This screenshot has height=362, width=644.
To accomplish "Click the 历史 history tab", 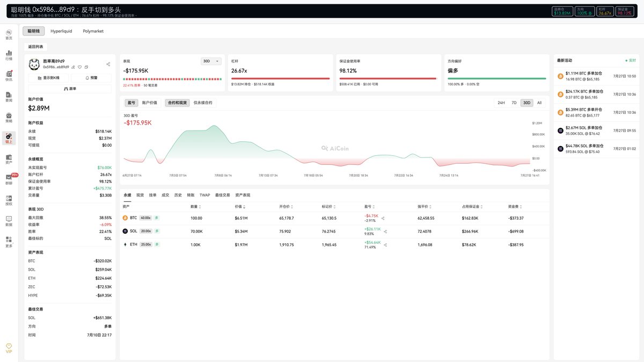I will click(x=179, y=195).
